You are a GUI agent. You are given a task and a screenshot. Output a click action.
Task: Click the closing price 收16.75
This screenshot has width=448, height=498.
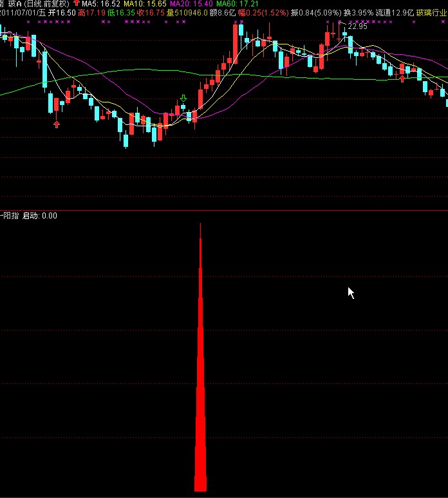pos(151,13)
